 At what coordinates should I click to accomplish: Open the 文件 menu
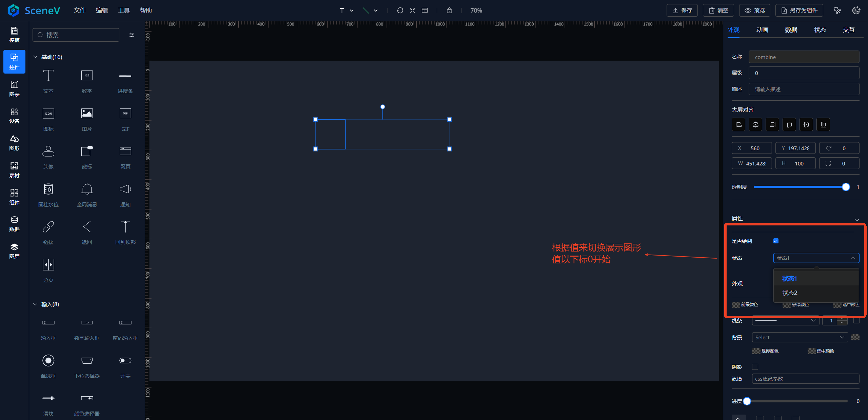click(x=80, y=11)
